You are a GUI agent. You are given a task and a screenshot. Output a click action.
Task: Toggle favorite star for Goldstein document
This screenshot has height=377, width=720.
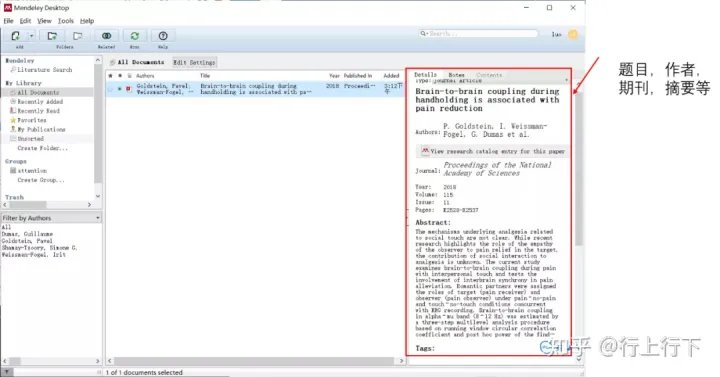click(110, 89)
